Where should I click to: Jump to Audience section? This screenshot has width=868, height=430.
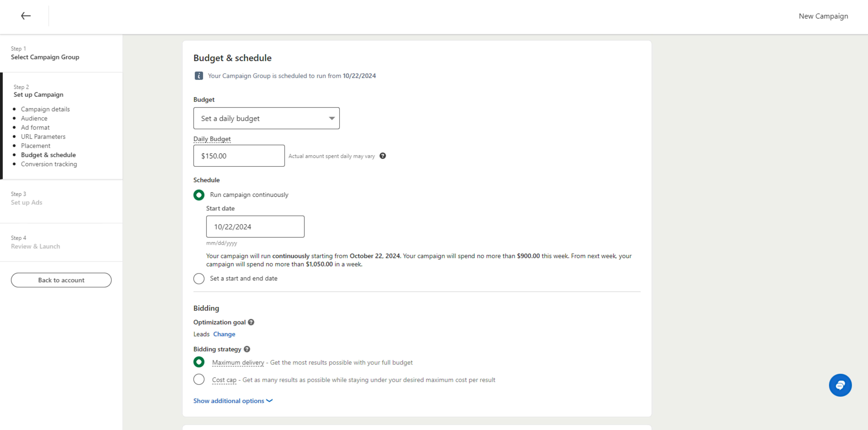coord(34,118)
